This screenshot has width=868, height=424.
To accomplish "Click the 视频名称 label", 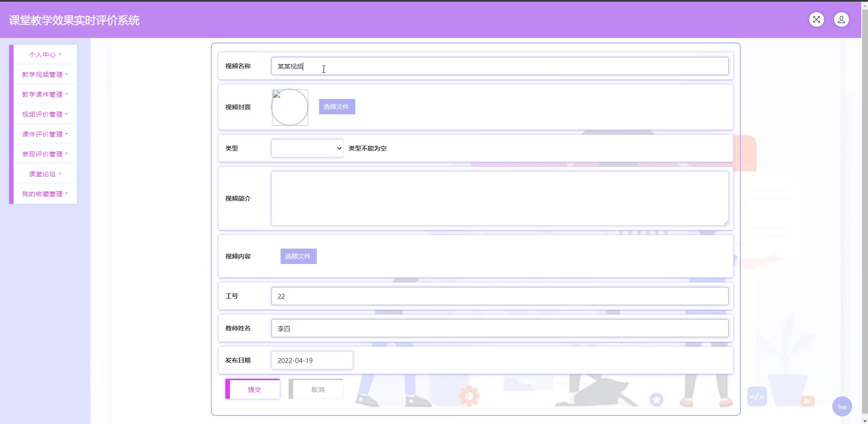I will coord(238,66).
